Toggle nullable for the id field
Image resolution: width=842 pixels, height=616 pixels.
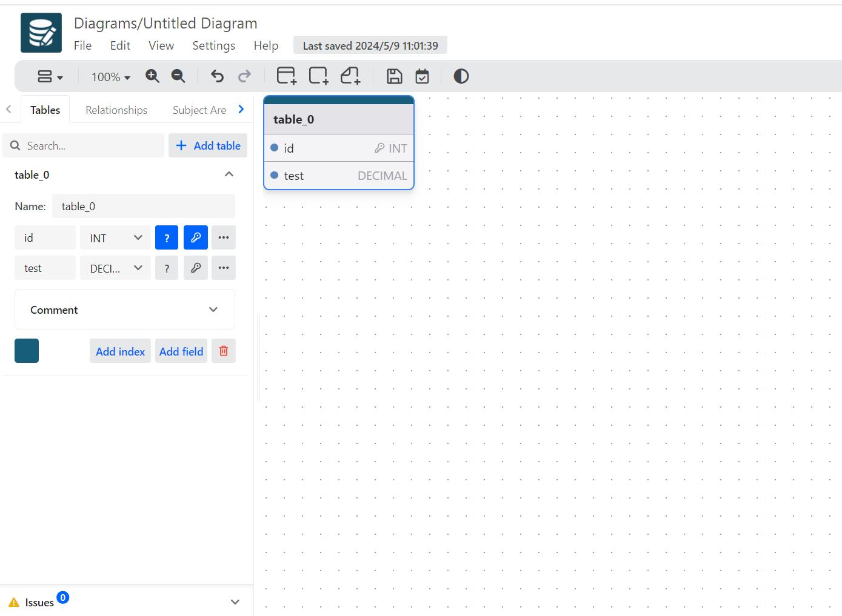[x=167, y=237]
